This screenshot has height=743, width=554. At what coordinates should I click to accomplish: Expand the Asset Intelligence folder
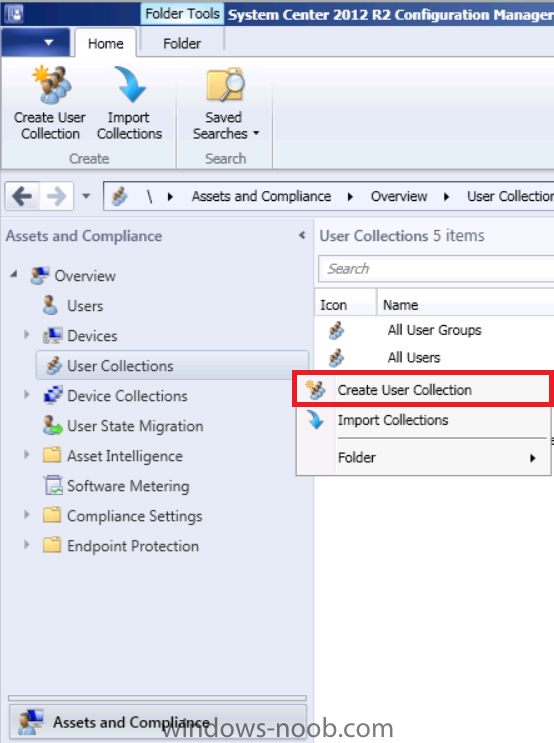pyautogui.click(x=27, y=455)
